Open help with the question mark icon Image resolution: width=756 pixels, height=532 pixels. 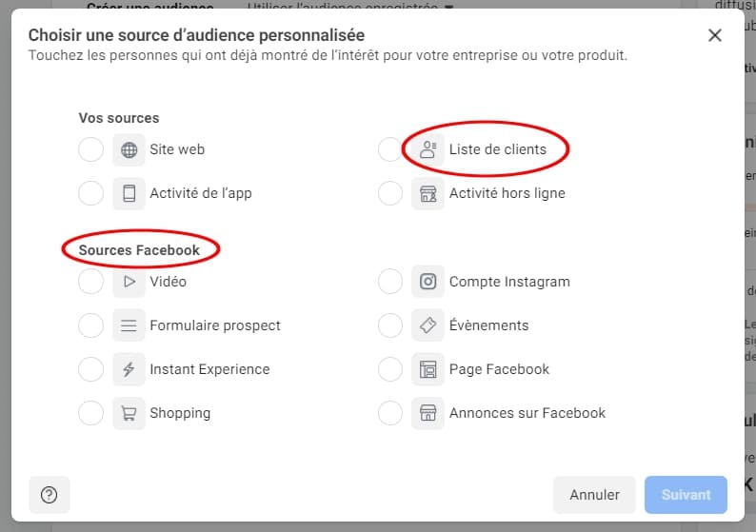pos(50,495)
